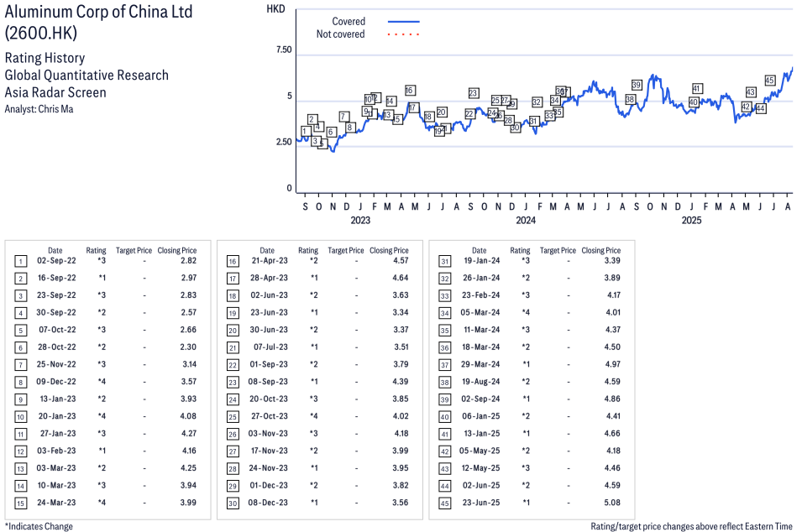This screenshot has height=532, width=802.
Task: Click the numbered box 1 beside 02-Sep-22
Action: (x=20, y=262)
